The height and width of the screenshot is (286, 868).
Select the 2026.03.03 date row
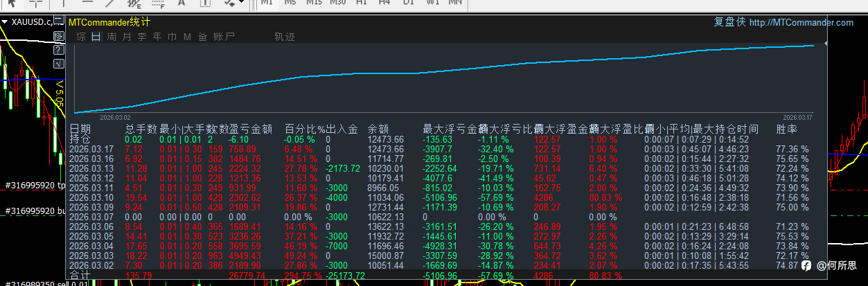92,256
